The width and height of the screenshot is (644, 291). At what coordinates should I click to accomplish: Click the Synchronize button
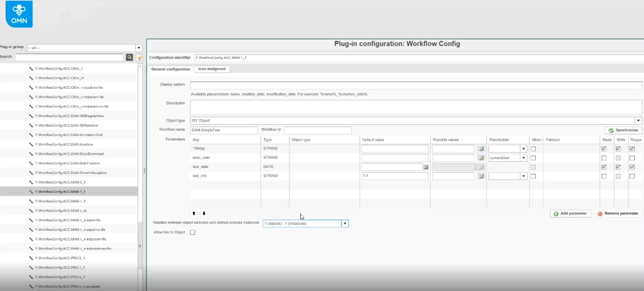[x=623, y=130]
